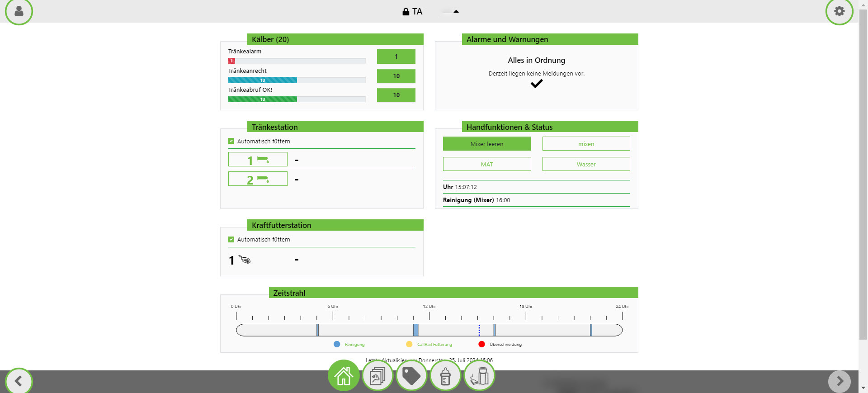Open the user profile icon
The width and height of the screenshot is (868, 393).
(19, 11)
